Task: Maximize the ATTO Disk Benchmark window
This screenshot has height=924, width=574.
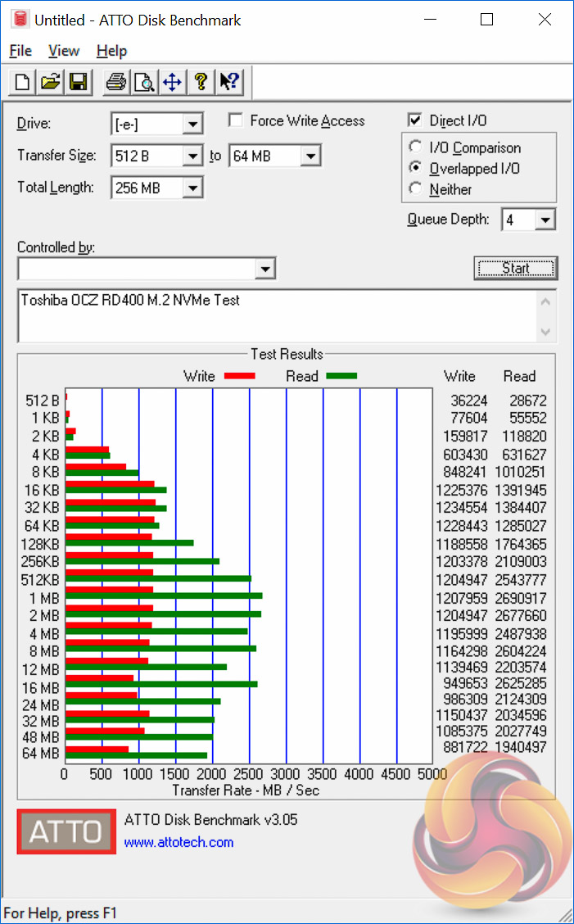Action: (x=486, y=20)
